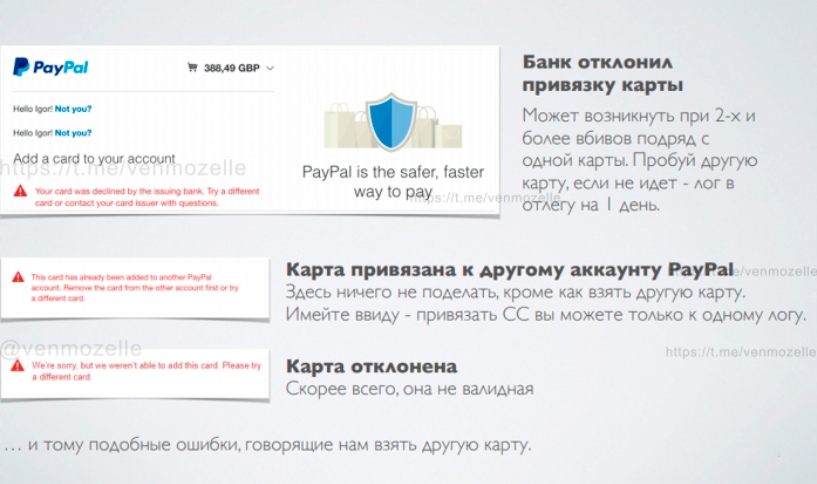
Task: Select the "Add a card to your account" heading
Action: 94,158
